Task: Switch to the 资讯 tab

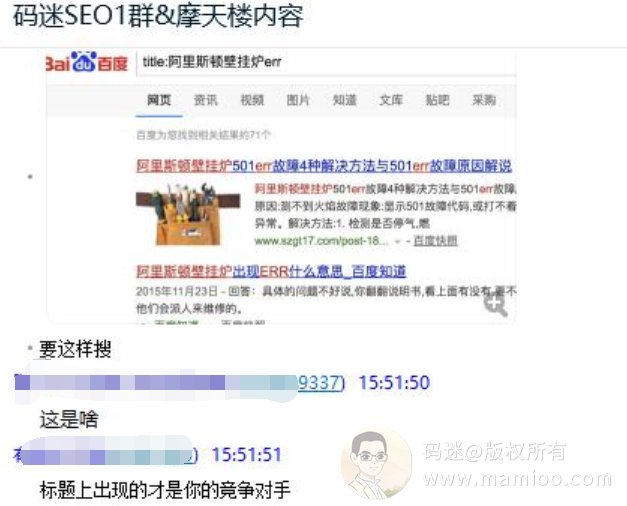Action: click(206, 100)
